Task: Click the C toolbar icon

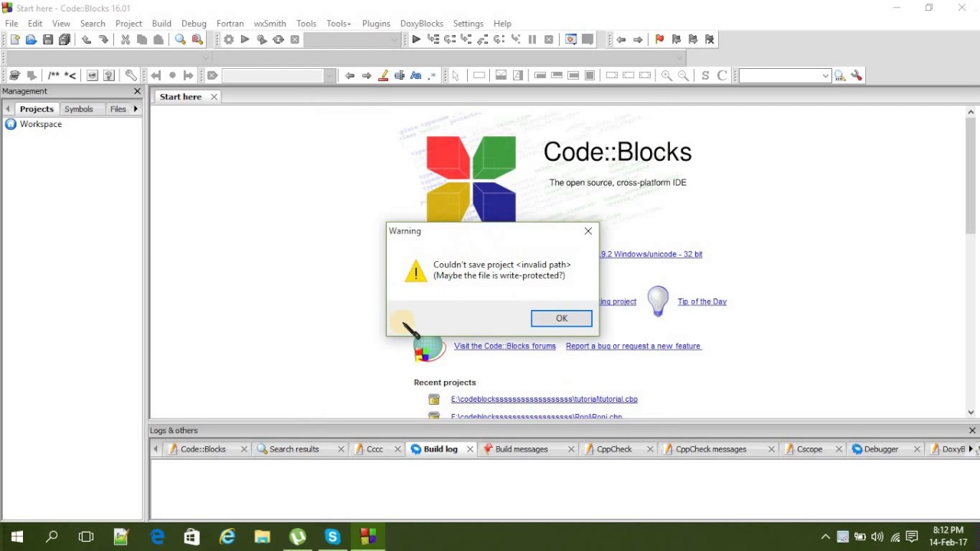Action: (x=722, y=76)
